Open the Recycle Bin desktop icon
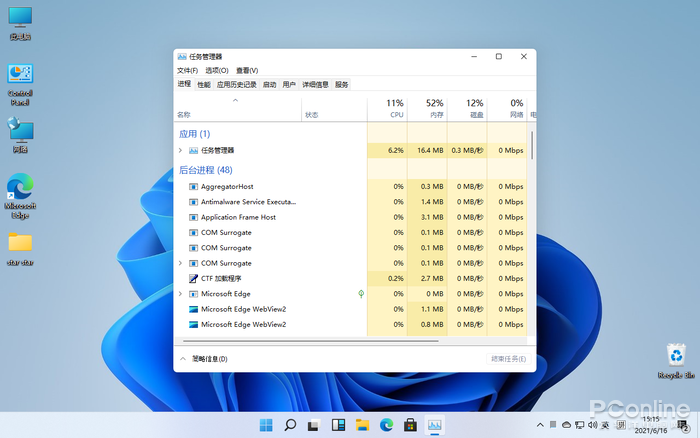Image resolution: width=700 pixels, height=438 pixels. pyautogui.click(x=676, y=356)
